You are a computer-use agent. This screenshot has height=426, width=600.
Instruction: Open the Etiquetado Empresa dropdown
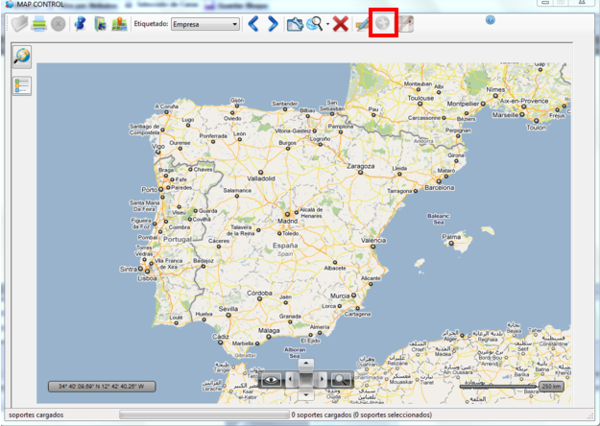(205, 23)
